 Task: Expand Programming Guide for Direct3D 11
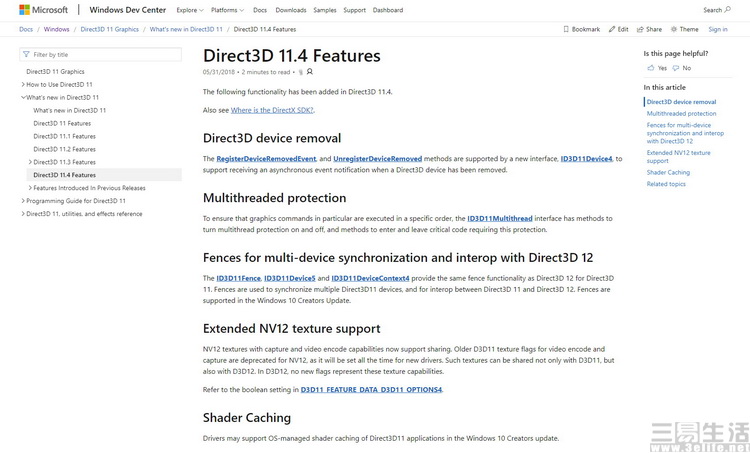22,201
